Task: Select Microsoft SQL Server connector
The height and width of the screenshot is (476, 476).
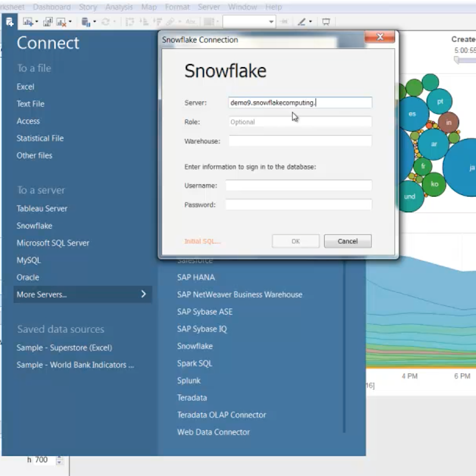Action: pos(53,243)
